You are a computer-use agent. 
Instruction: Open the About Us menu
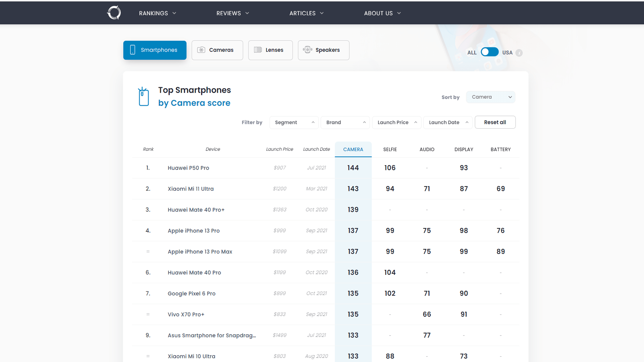point(382,13)
